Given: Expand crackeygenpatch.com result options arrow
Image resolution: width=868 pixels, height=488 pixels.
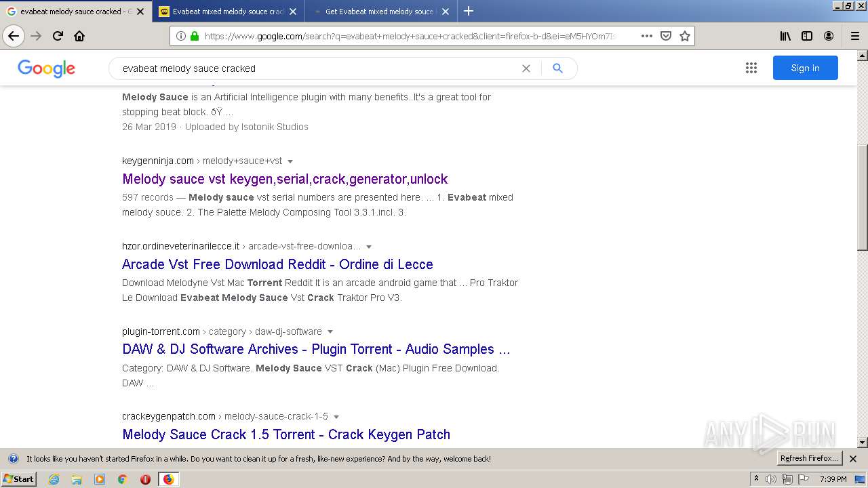Looking at the screenshot, I should coord(336,417).
